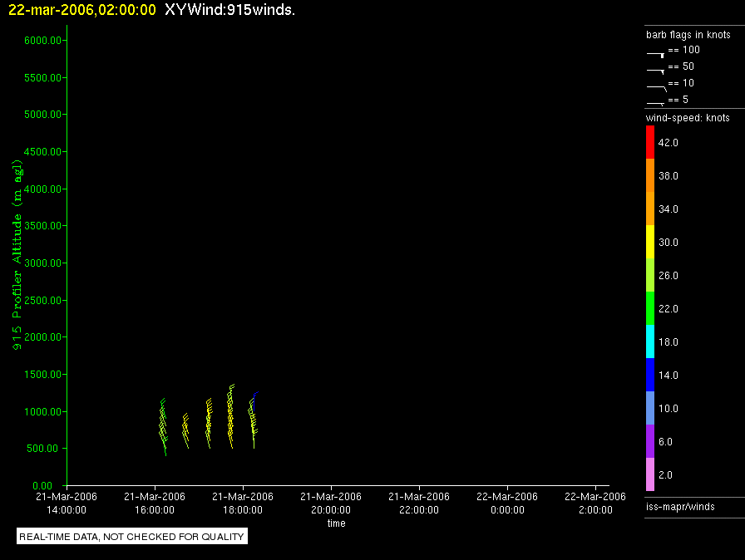745x560 pixels.
Task: Click the tallest yellow wind barb profile before 18:00
Action: point(230,416)
